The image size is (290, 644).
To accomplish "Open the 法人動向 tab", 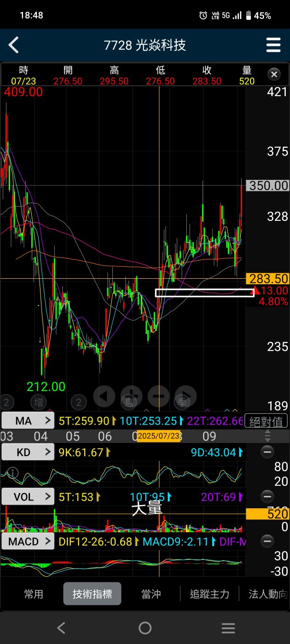I will point(268,594).
